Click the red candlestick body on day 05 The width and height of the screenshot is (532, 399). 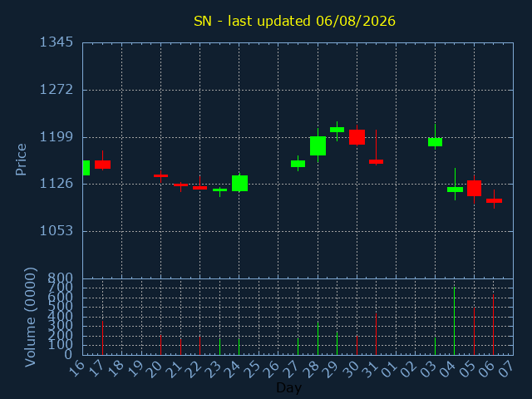click(474, 189)
